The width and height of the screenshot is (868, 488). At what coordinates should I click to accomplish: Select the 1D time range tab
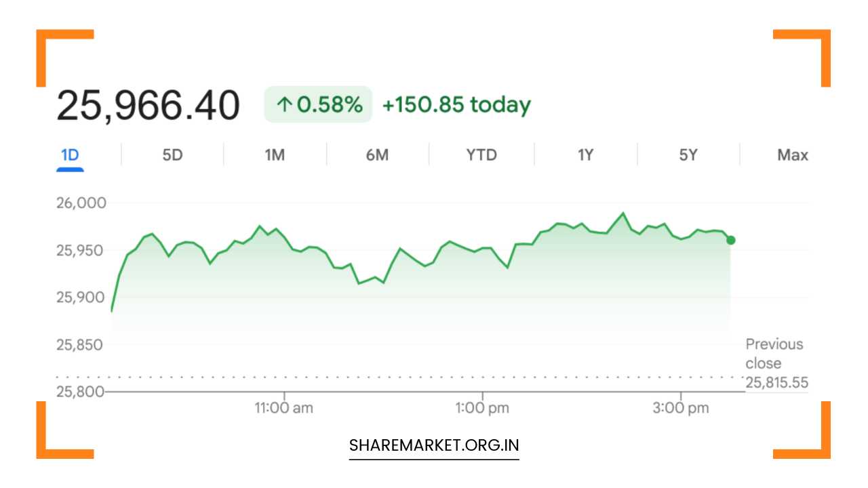70,155
